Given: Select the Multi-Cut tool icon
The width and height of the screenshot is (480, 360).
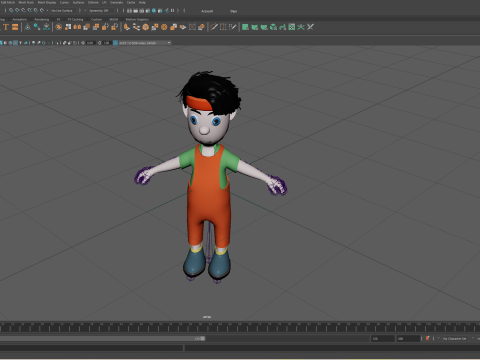Looking at the screenshot, I should 214,27.
